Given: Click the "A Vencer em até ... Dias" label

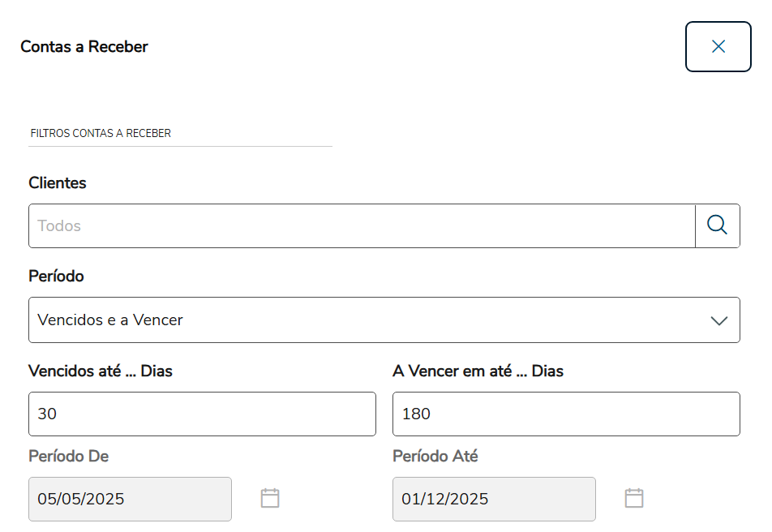Looking at the screenshot, I should click(478, 371).
